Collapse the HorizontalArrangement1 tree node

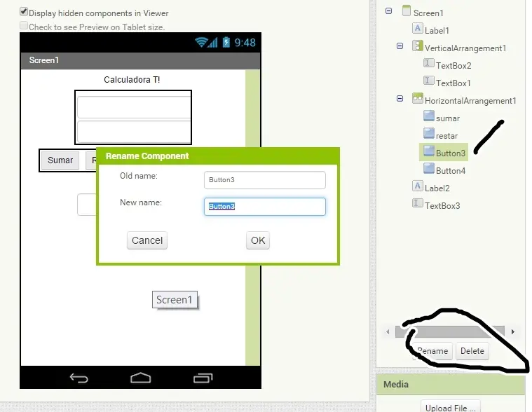pos(400,98)
